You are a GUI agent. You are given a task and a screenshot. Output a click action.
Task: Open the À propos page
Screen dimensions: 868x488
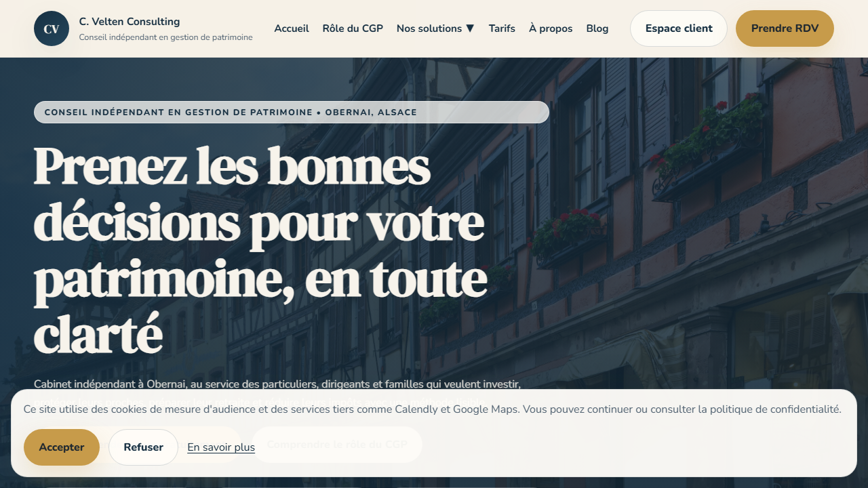click(x=551, y=28)
